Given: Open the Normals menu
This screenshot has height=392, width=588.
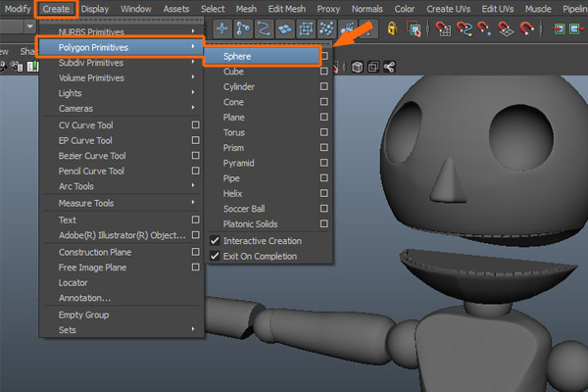Looking at the screenshot, I should pyautogui.click(x=367, y=9).
